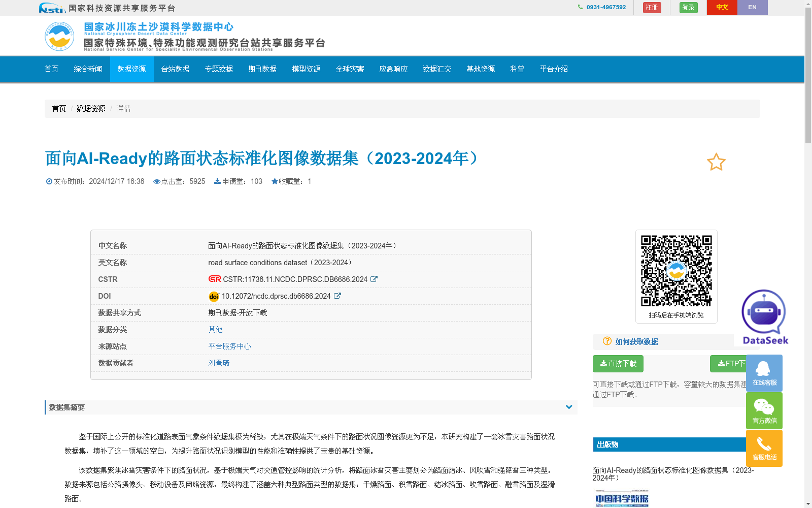Click phone number 0931-4967592
This screenshot has width=812, height=508.
coord(606,7)
